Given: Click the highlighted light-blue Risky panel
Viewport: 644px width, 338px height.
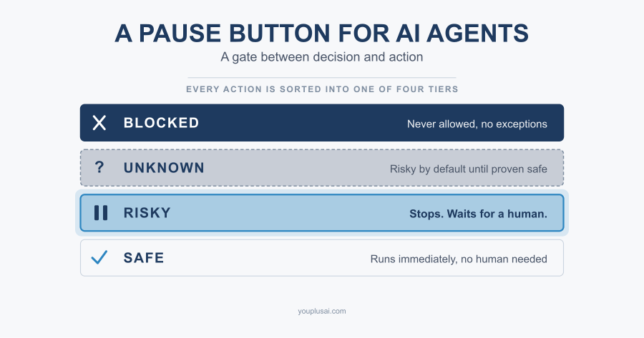Looking at the screenshot, I should pos(322,213).
